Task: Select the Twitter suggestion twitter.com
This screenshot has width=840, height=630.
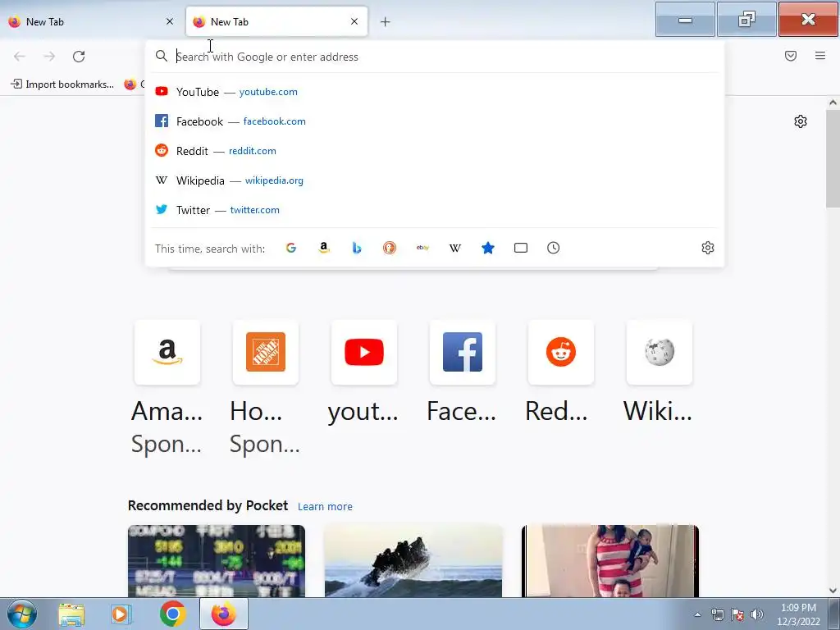Action: [x=435, y=210]
